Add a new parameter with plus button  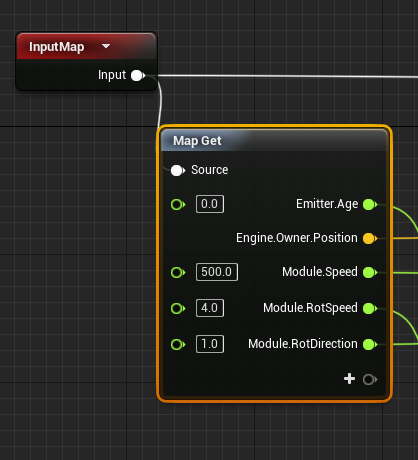349,379
